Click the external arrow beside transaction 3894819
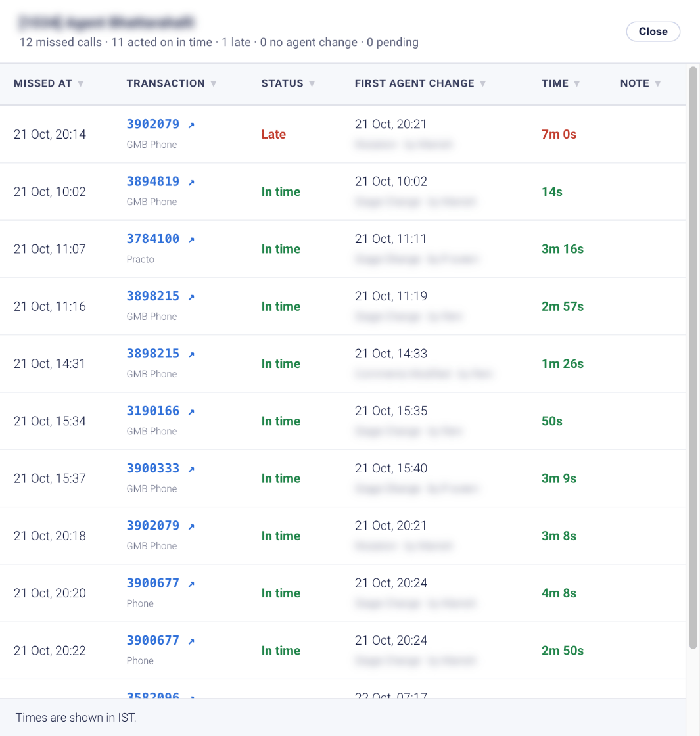Viewport: 700px width, 736px height. coord(191,182)
